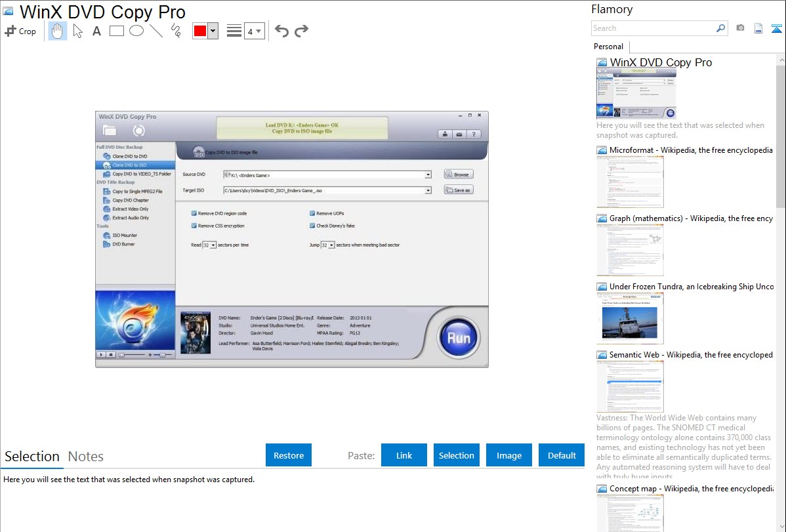Viewport: 786px width, 532px height.
Task: Select the straight line tool
Action: pos(156,31)
